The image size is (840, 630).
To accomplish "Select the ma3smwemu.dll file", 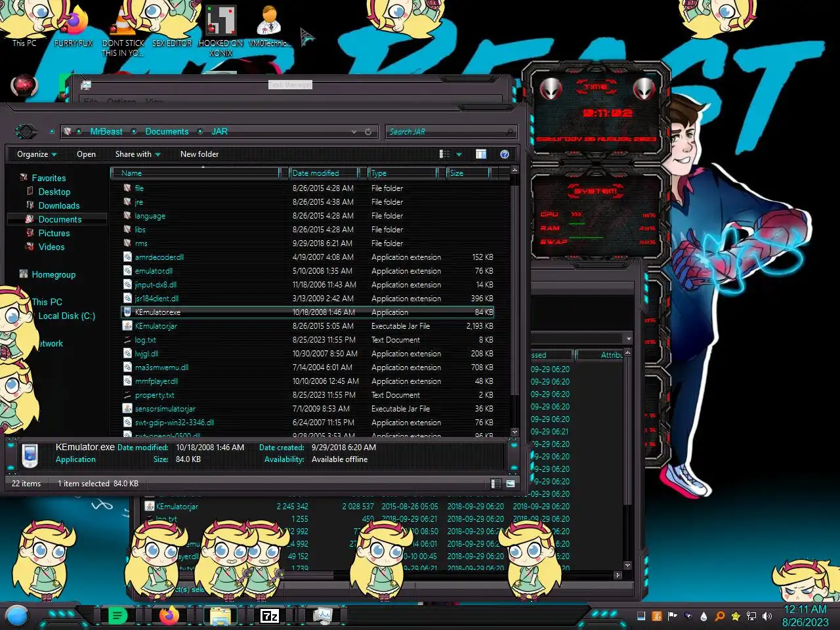I will 161,367.
